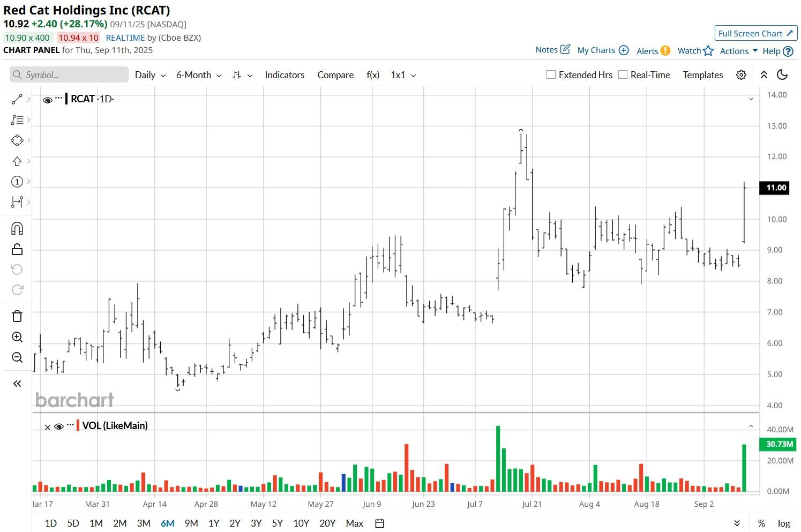Expand the bottom panel double chevron
This screenshot has height=532, width=801.
click(737, 523)
